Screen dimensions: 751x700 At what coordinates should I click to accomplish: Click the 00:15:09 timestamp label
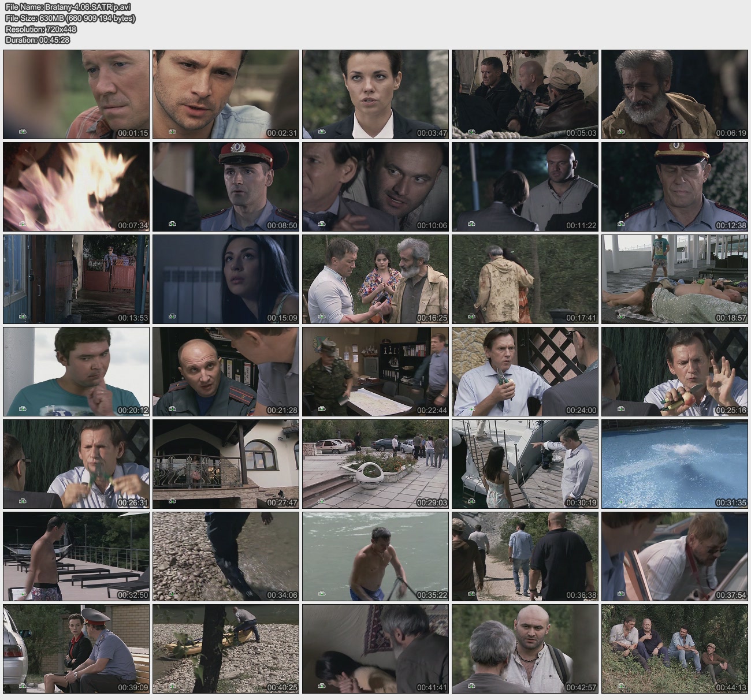282,318
